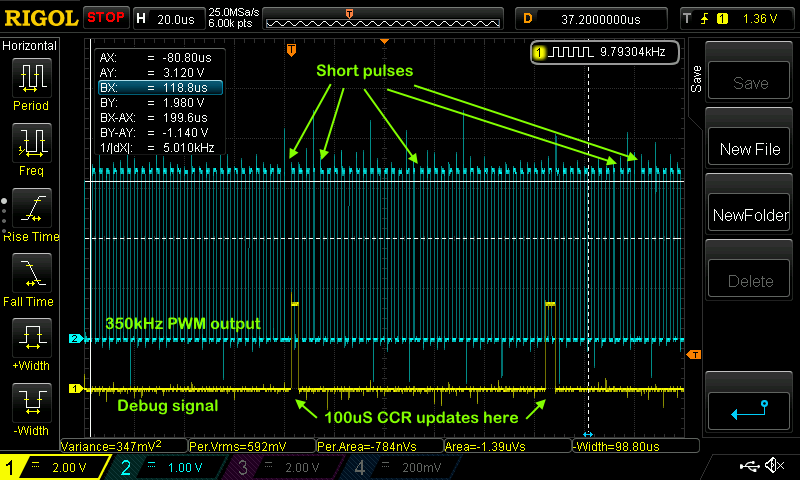The height and width of the screenshot is (480, 800).
Task: Select the Freq measurement icon
Action: click(x=32, y=142)
